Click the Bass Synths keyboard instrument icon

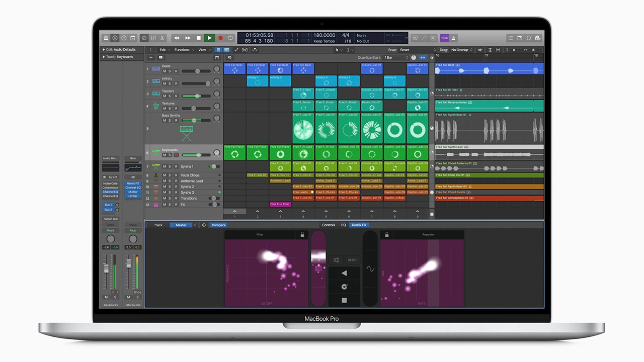pos(186,133)
